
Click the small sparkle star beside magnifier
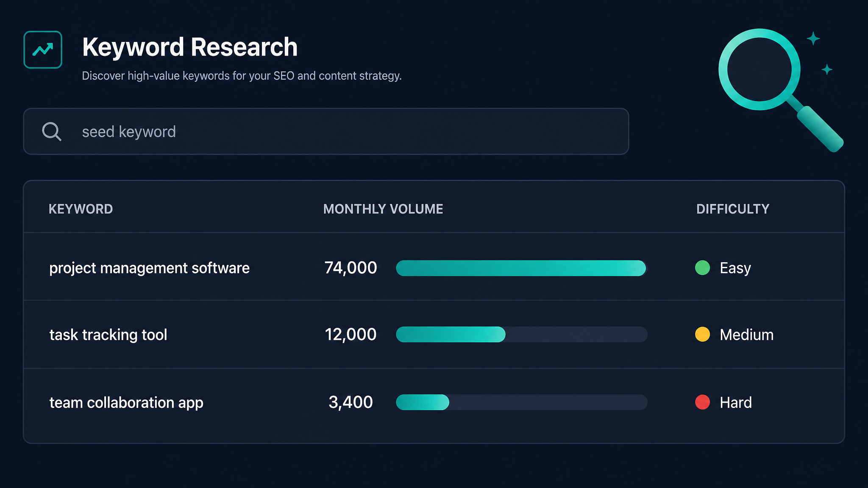(827, 69)
